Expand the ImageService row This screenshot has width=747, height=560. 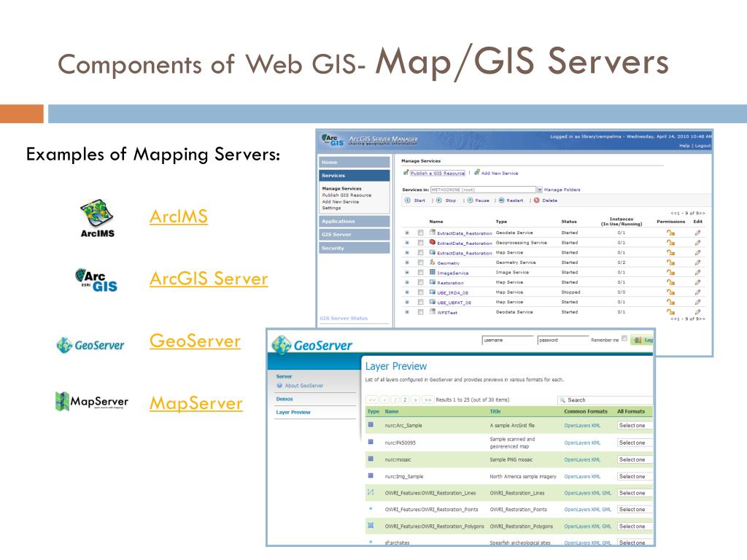coord(407,273)
